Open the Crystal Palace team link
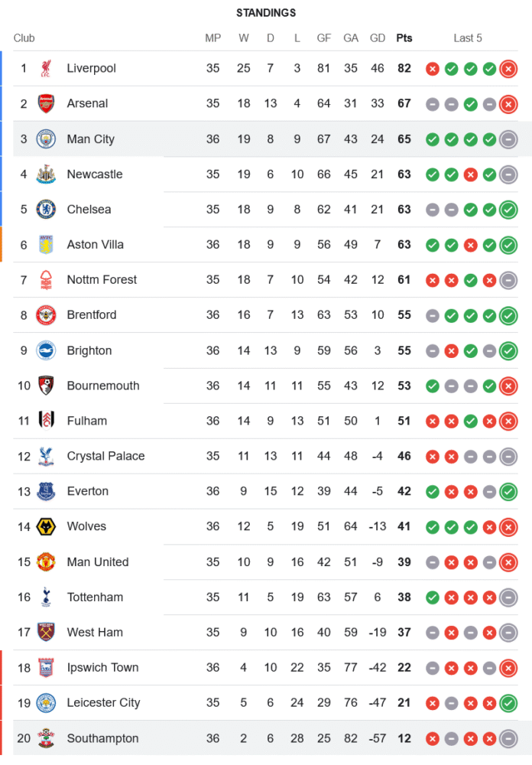The height and width of the screenshot is (765, 532). pyautogui.click(x=105, y=456)
